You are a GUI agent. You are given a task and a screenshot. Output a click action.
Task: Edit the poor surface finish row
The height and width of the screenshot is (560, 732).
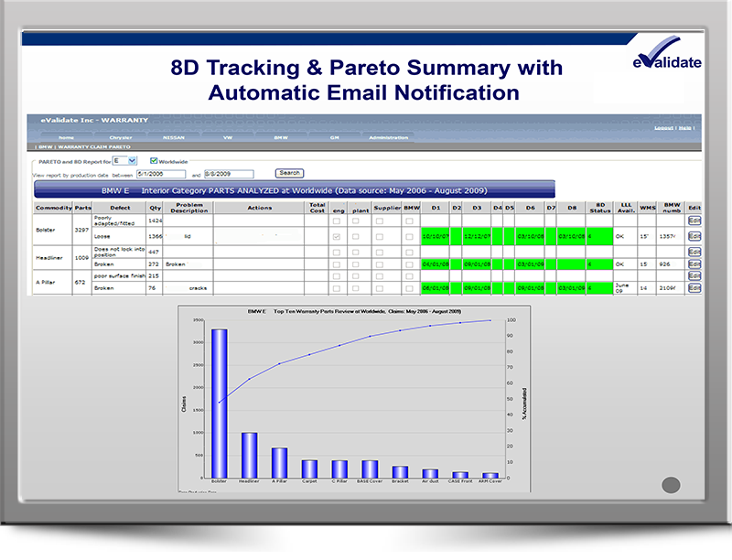click(694, 276)
